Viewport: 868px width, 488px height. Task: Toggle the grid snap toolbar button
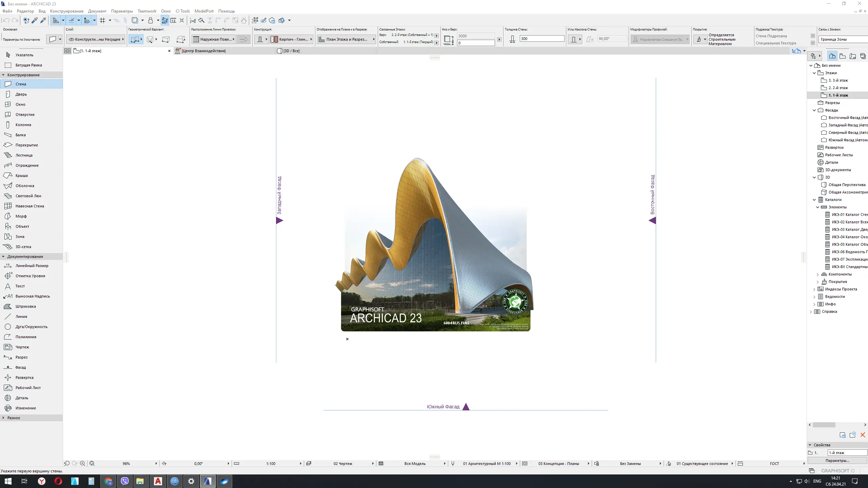[102, 20]
